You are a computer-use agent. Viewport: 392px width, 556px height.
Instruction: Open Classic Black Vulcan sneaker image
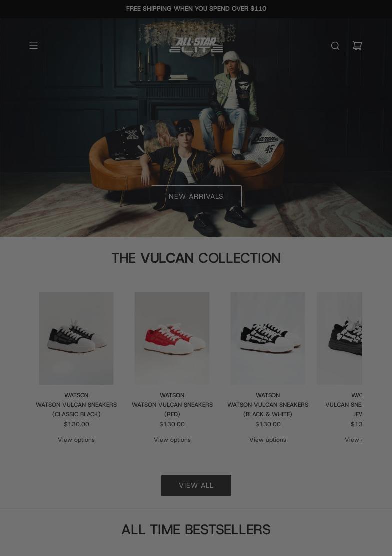tap(76, 338)
